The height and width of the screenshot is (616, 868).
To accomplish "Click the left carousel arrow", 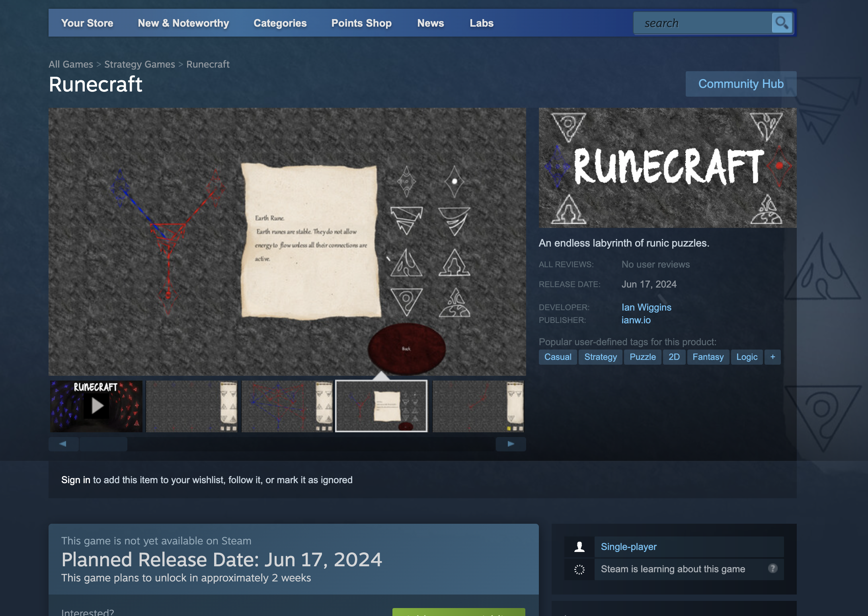I will point(63,444).
